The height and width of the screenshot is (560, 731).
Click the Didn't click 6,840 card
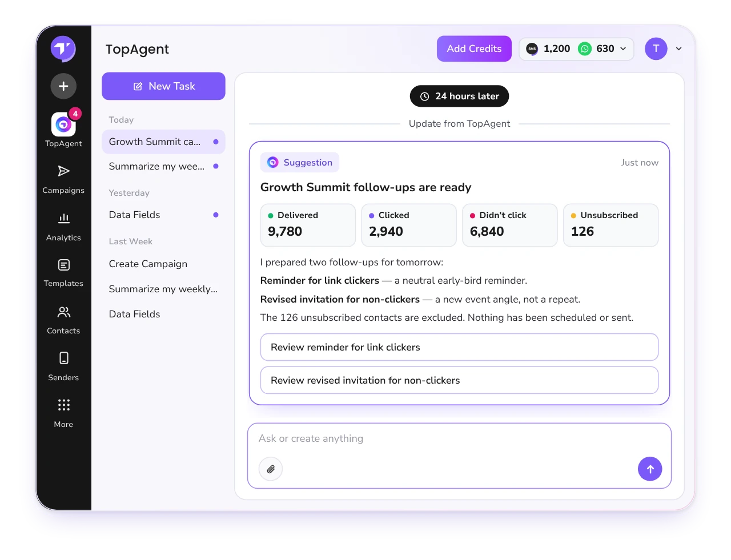(x=510, y=225)
